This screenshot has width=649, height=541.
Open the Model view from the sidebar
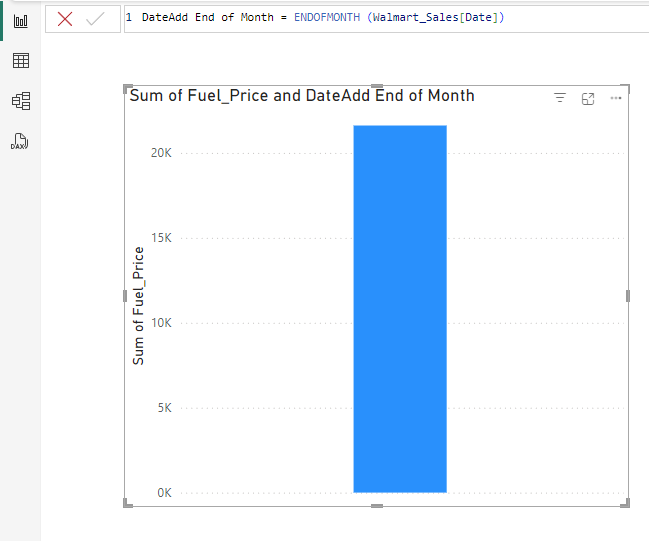click(20, 101)
